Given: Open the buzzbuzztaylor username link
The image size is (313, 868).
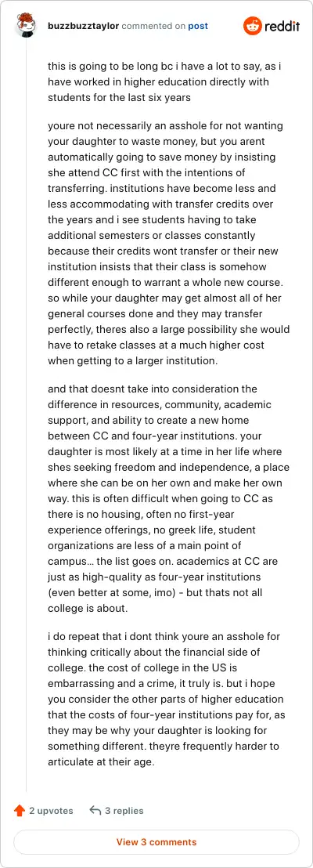Looking at the screenshot, I should pyautogui.click(x=84, y=26).
